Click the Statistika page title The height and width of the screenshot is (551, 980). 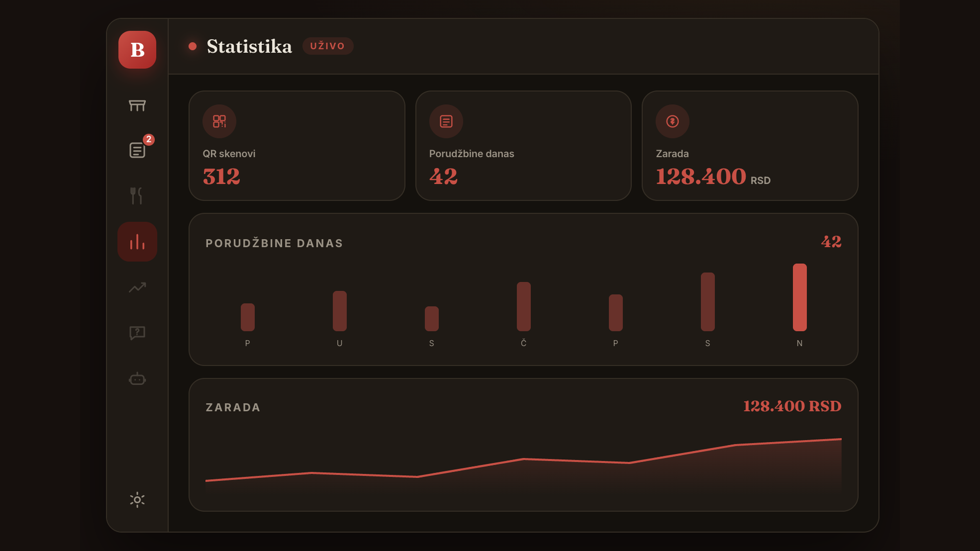click(x=250, y=46)
